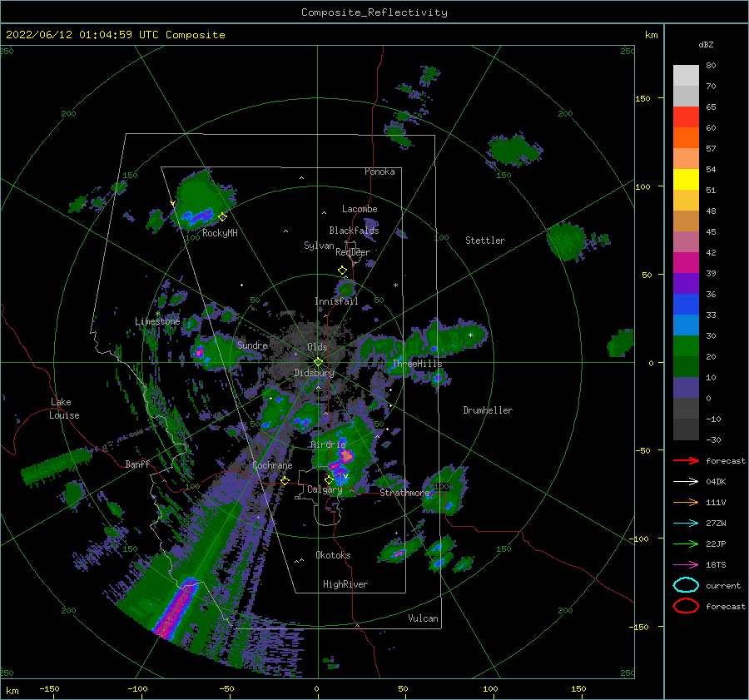Screen dimensions: 749x700
Task: Select the Olds label
Action: 317,347
